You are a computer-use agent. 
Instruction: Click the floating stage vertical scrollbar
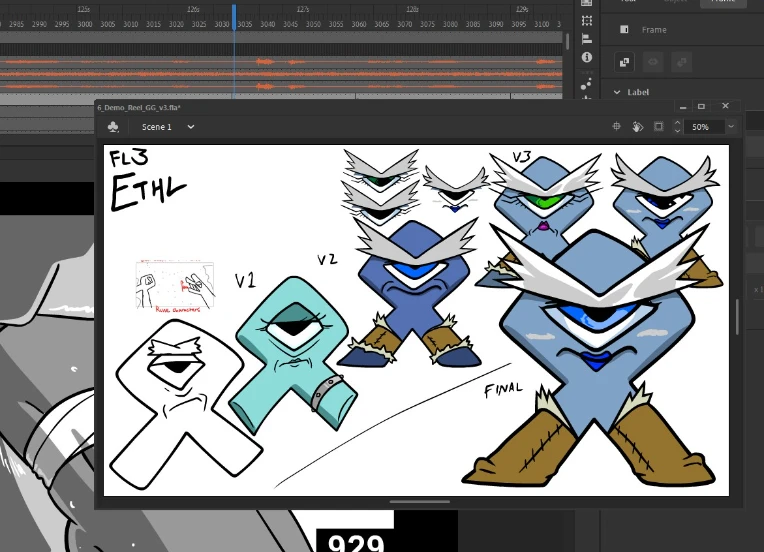click(737, 317)
